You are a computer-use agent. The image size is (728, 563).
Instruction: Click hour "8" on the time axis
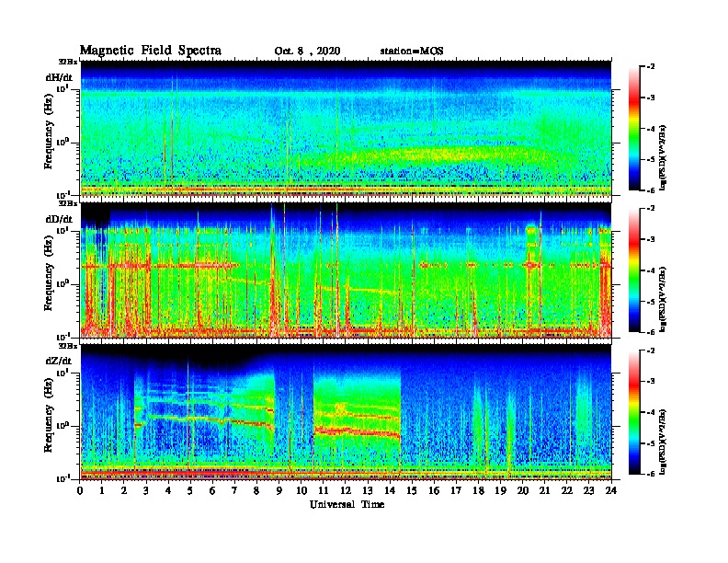257,490
